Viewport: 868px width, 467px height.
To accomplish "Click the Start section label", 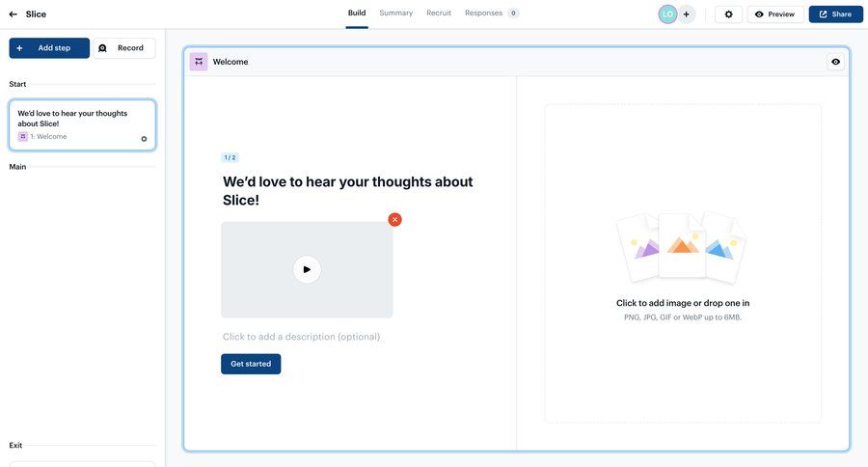I will [x=17, y=84].
